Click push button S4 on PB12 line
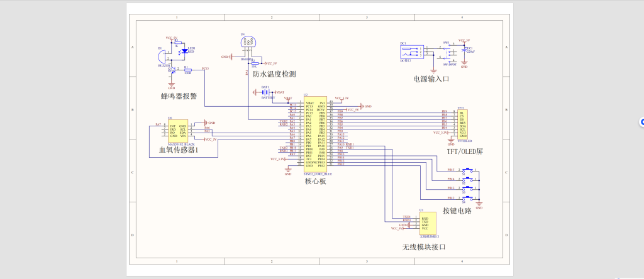Image resolution: width=644 pixels, height=279 pixels. (x=469, y=197)
